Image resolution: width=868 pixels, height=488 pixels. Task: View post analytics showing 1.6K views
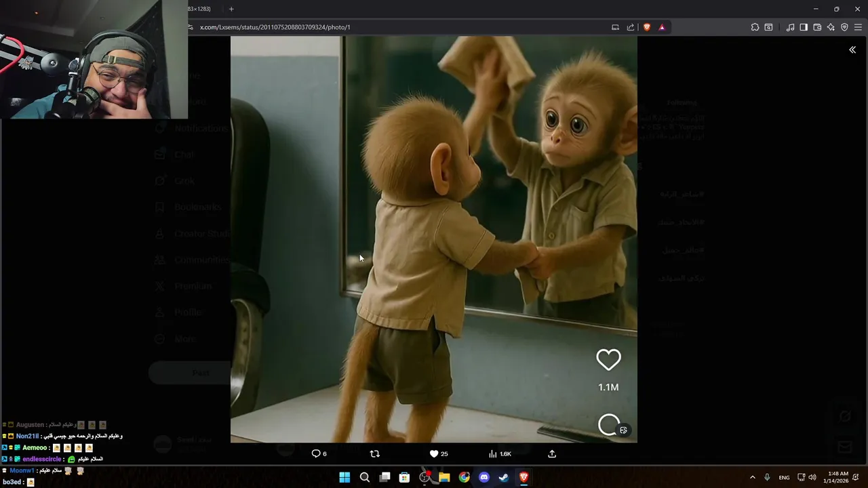pos(500,453)
